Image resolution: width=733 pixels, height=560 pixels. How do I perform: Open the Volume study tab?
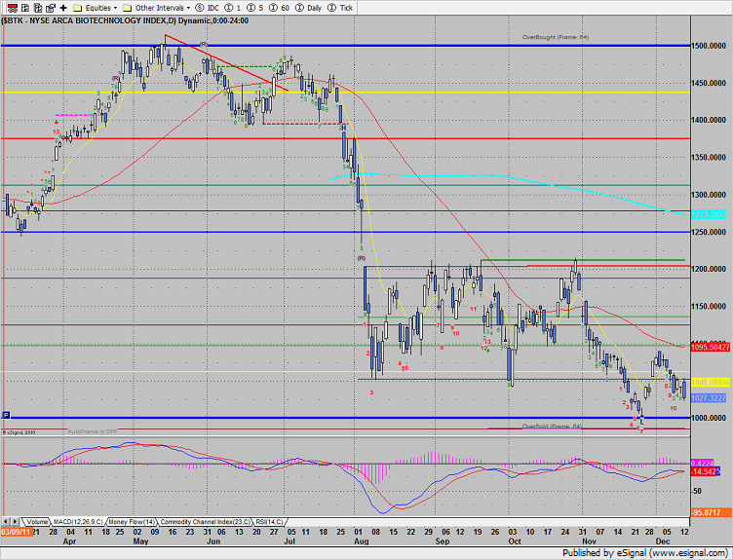(36, 522)
